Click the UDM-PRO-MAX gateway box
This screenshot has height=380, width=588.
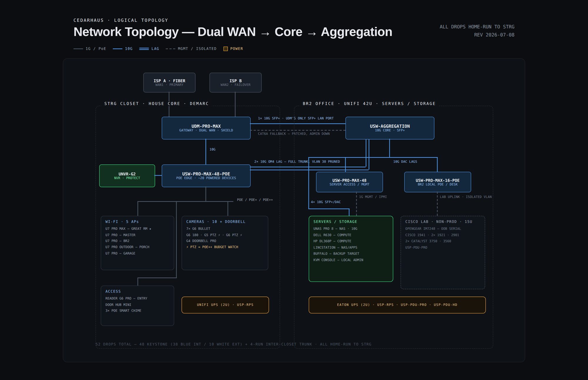click(x=206, y=128)
